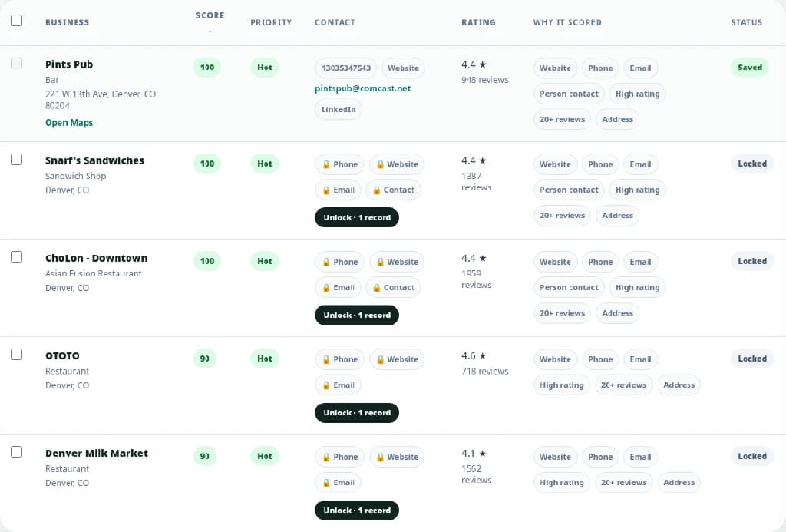Unlock the ChoLon - Downtown record

pos(357,316)
